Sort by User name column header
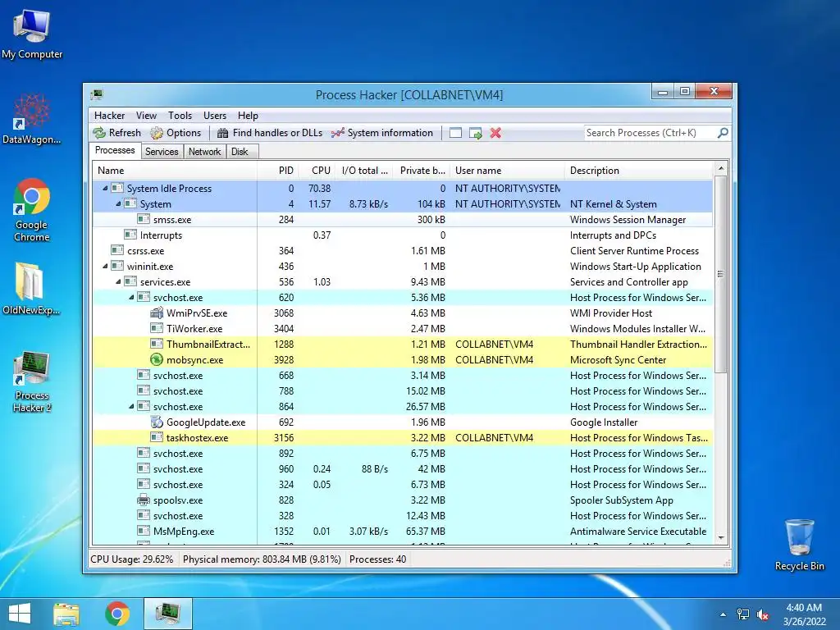840x630 pixels. point(507,171)
